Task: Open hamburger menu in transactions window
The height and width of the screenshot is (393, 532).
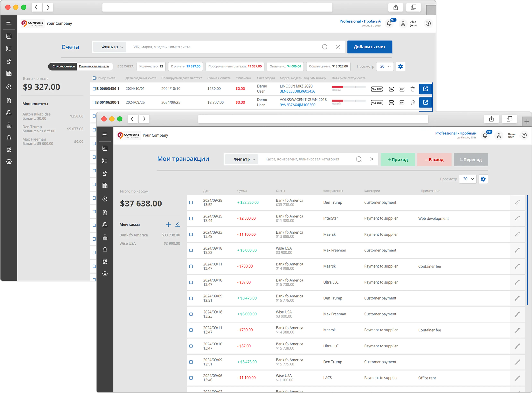Action: (x=105, y=135)
